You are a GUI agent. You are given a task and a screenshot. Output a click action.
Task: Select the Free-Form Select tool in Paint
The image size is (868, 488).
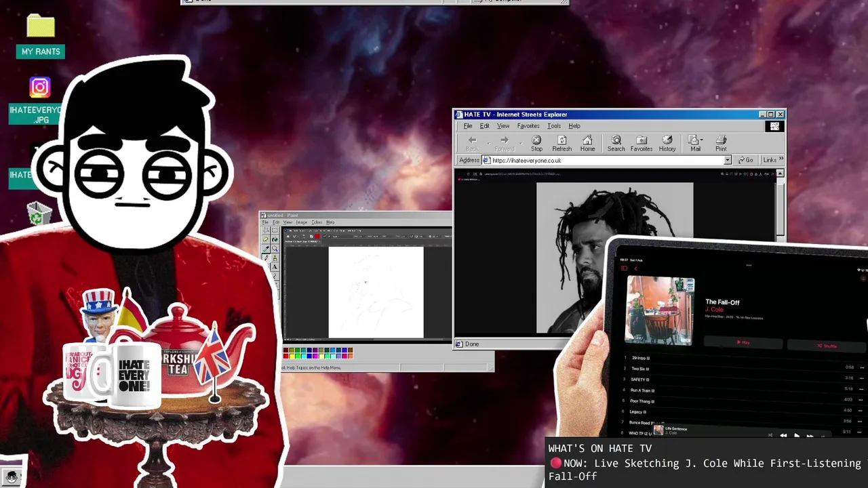(x=266, y=230)
